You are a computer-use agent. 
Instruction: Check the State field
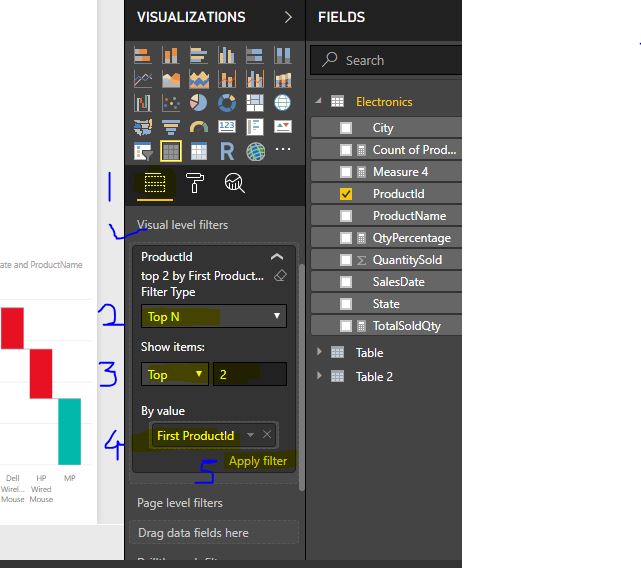pyautogui.click(x=346, y=304)
